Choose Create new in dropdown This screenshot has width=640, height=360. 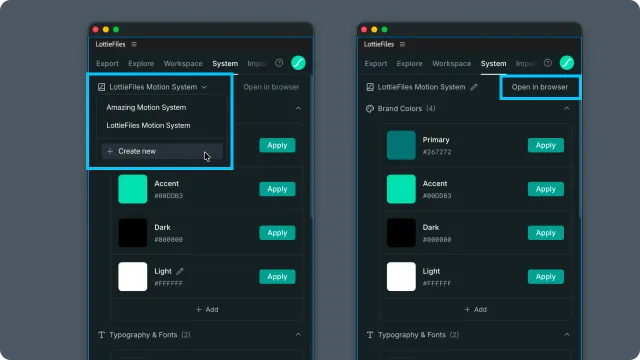(162, 151)
